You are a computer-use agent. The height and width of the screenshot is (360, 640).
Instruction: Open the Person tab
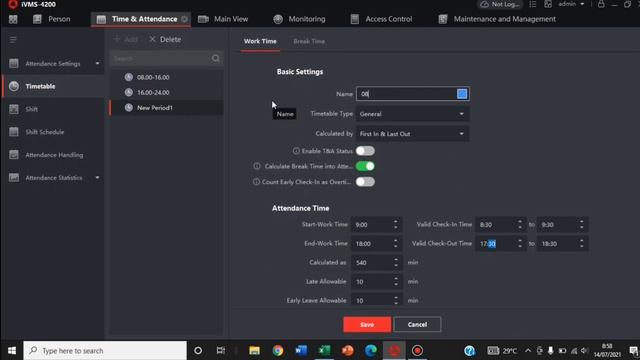coord(52,19)
